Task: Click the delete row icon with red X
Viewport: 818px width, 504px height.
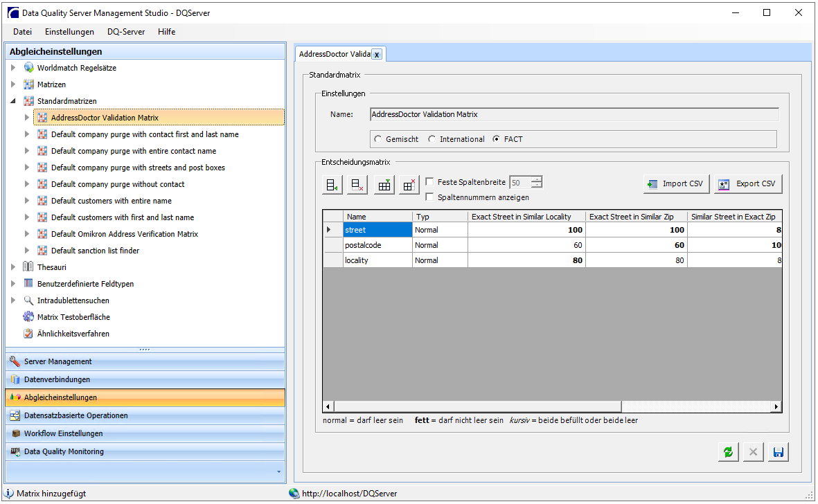Action: [357, 185]
